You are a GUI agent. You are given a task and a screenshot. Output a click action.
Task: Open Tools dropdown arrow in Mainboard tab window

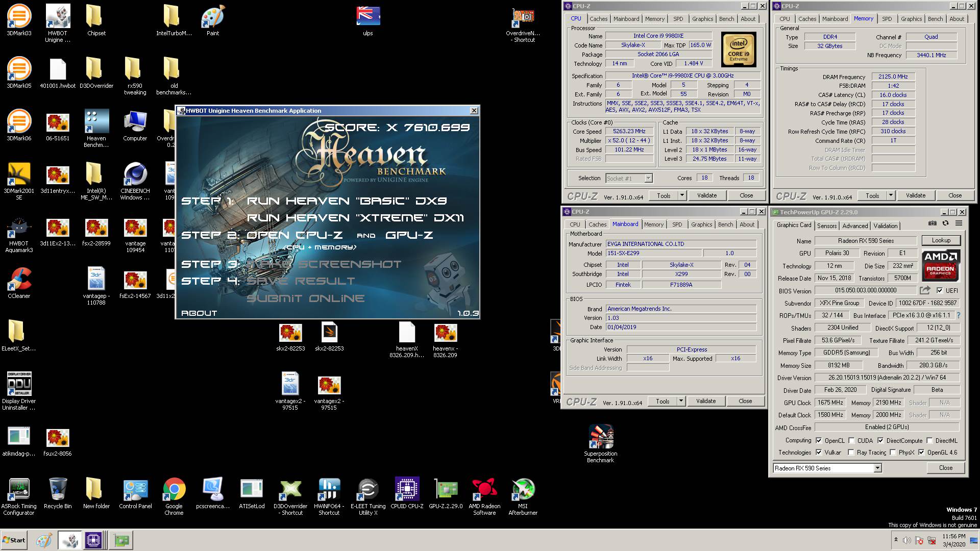coord(680,401)
